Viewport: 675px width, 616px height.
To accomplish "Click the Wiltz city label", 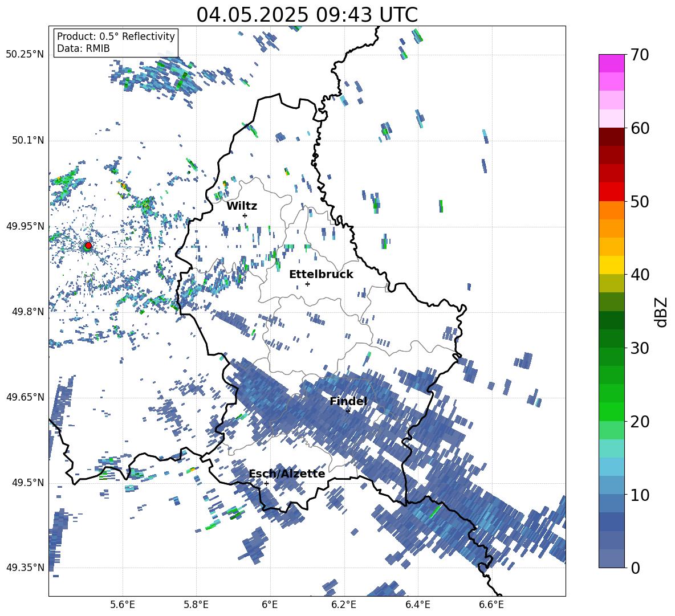I will (242, 206).
